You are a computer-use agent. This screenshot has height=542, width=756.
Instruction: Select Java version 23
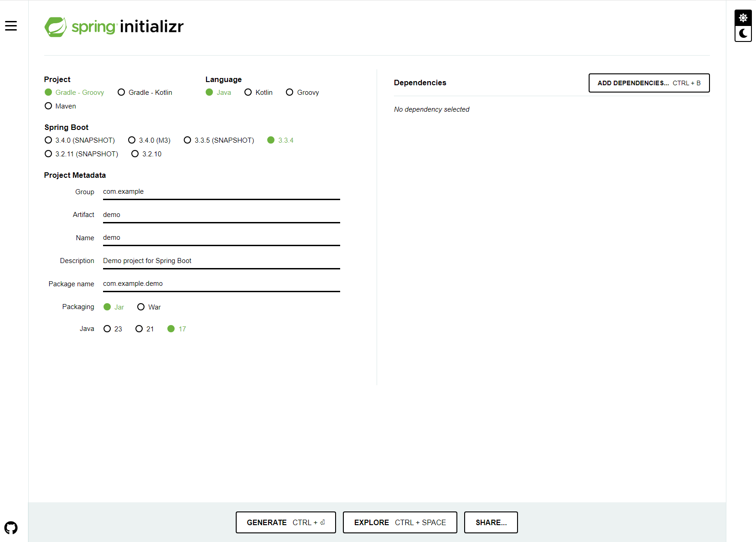click(113, 329)
